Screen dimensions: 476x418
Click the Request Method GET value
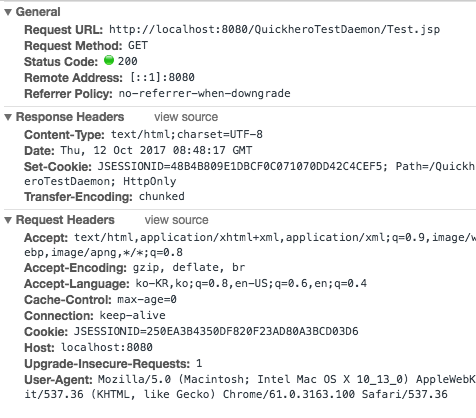(138, 45)
